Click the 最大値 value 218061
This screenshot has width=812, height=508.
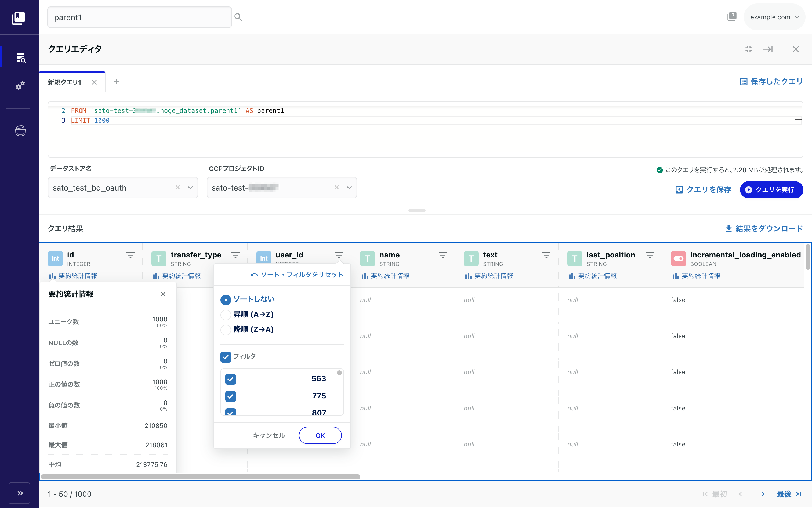point(156,445)
